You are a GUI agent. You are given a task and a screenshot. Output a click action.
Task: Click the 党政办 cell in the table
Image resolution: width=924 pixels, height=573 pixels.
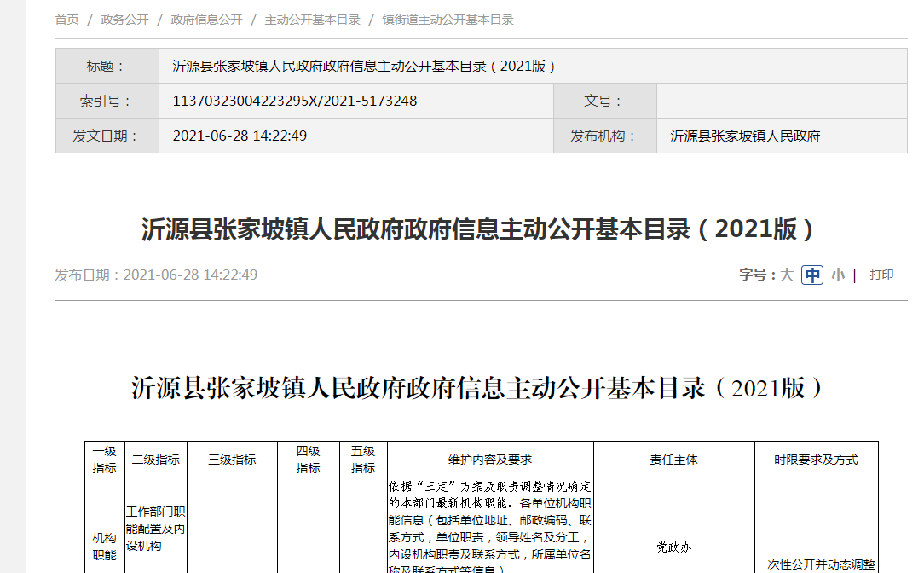click(673, 547)
